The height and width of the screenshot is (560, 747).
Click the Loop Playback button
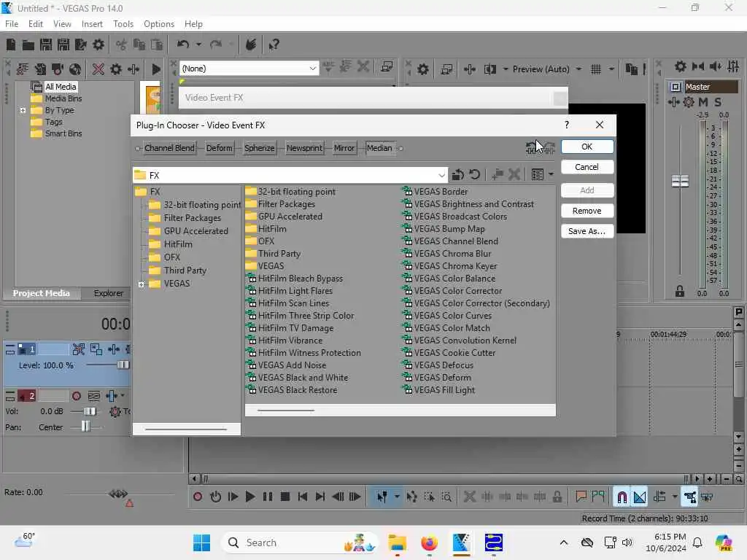[x=215, y=497]
